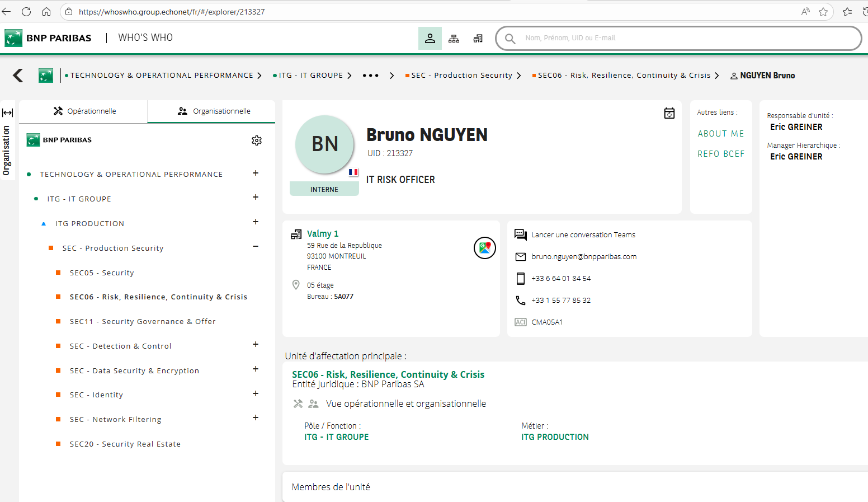Go back with the browser back arrow
This screenshot has width=868, height=502.
[6, 11]
